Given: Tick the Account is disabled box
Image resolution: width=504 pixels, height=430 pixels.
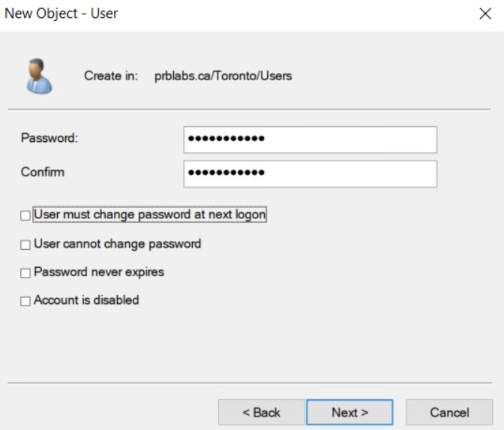Looking at the screenshot, I should [26, 301].
